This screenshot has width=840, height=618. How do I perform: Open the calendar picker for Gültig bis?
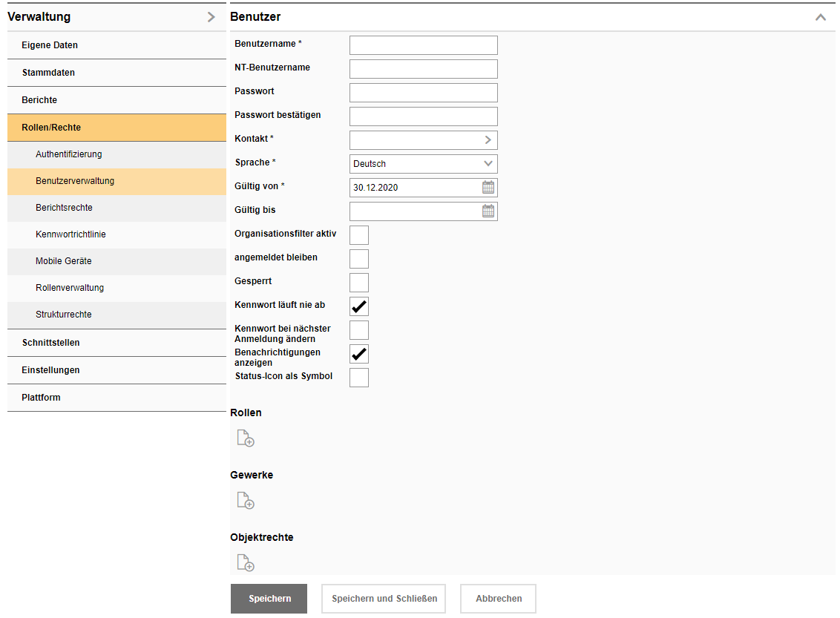[x=488, y=211]
